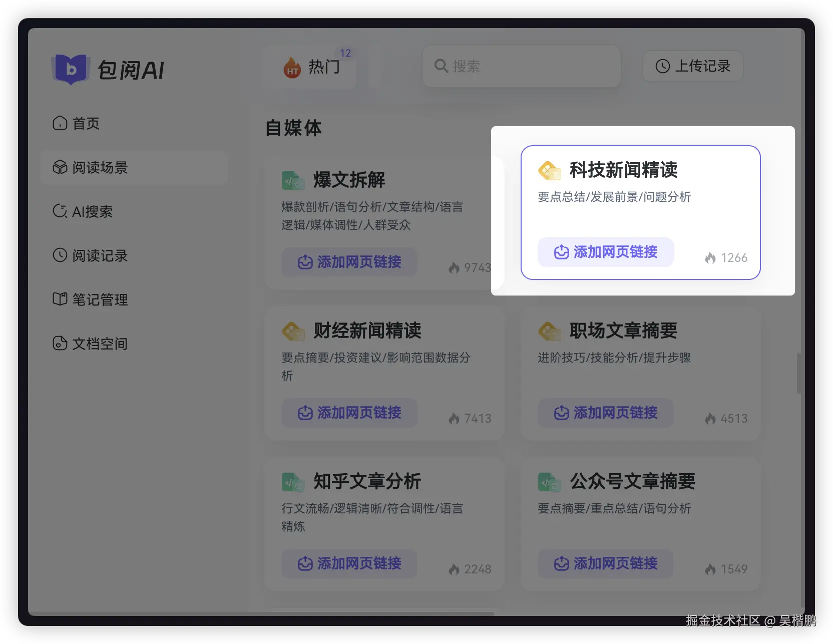Add web link for 科技新闻精读
The width and height of the screenshot is (833, 644).
tap(606, 252)
